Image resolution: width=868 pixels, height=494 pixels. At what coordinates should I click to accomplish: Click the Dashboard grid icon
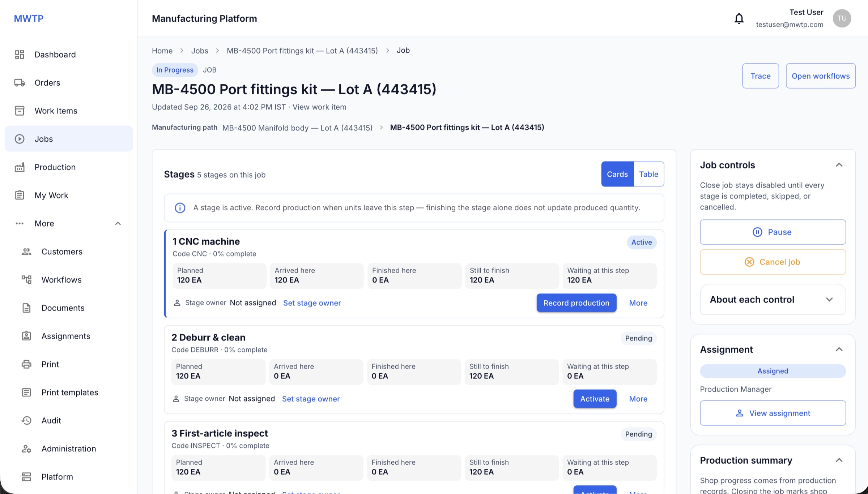click(20, 55)
